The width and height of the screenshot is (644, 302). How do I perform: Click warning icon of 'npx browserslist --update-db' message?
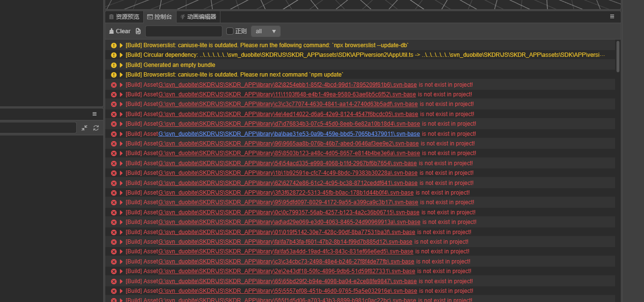coord(114,45)
